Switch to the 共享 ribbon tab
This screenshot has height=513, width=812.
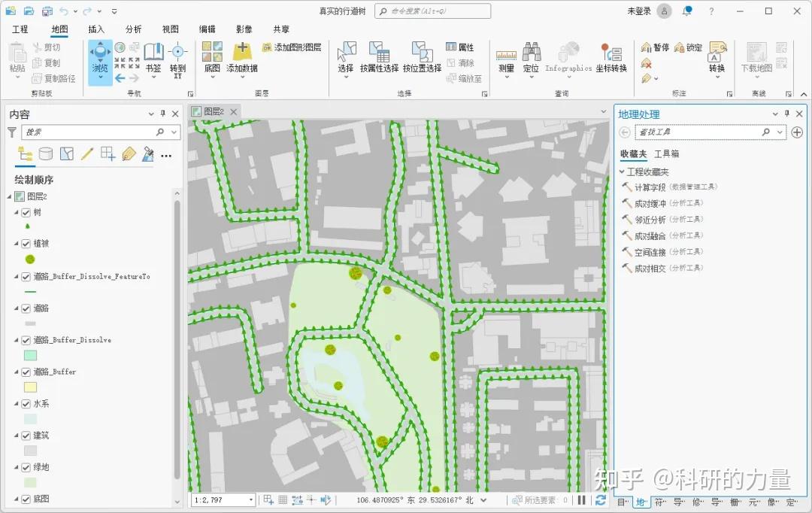tap(281, 29)
